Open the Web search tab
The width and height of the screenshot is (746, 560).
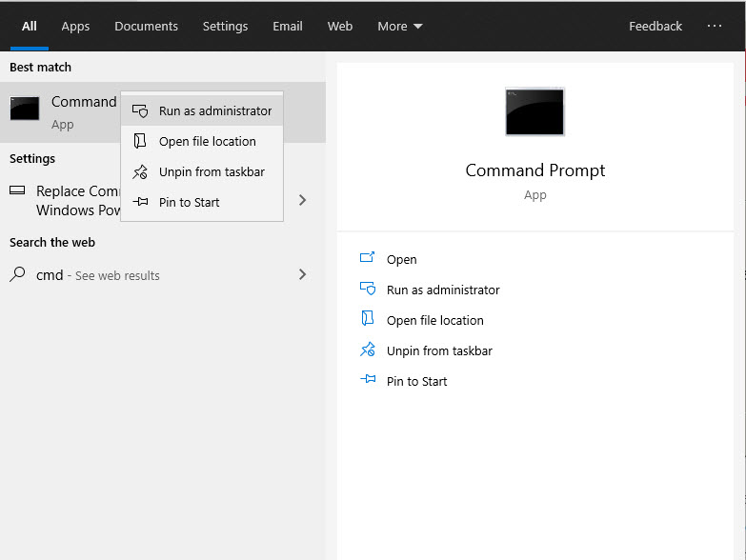[340, 27]
